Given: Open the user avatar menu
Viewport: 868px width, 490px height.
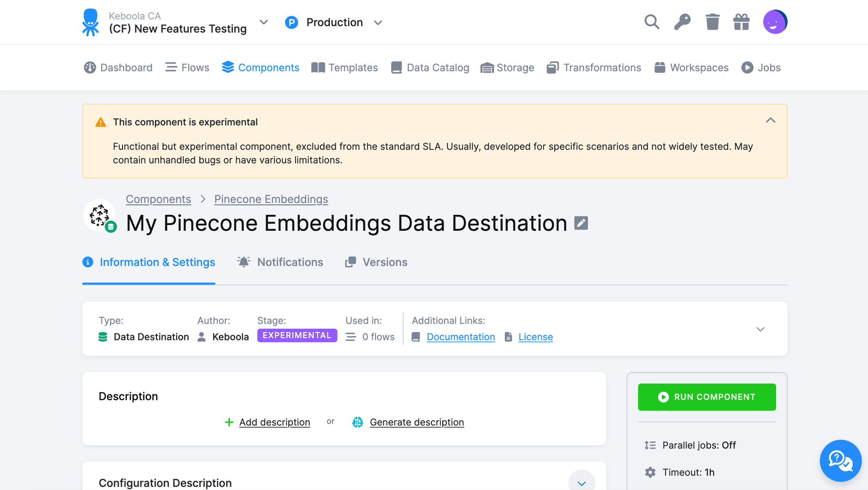Looking at the screenshot, I should pos(775,22).
